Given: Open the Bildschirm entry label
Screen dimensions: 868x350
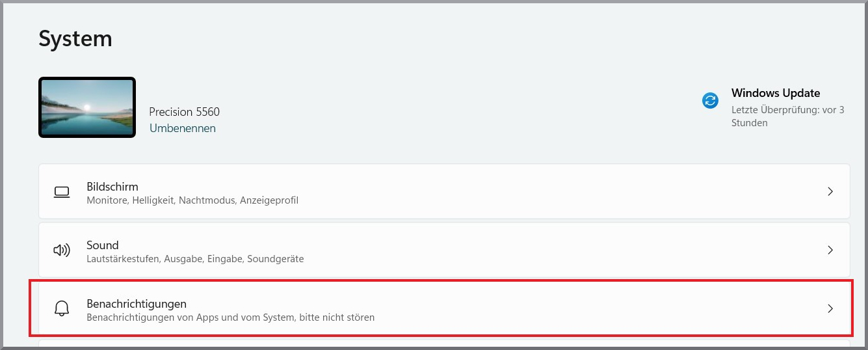Looking at the screenshot, I should pyautogui.click(x=112, y=187).
